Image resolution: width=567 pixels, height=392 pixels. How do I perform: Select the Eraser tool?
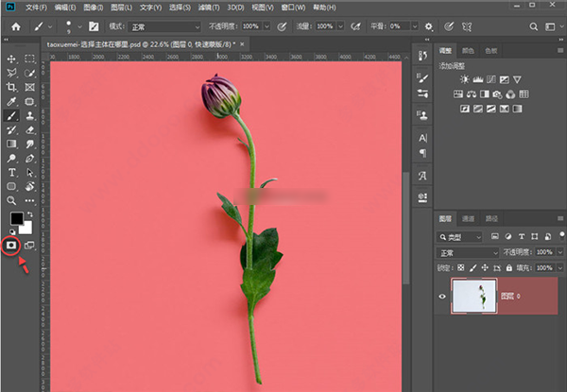[x=29, y=129]
